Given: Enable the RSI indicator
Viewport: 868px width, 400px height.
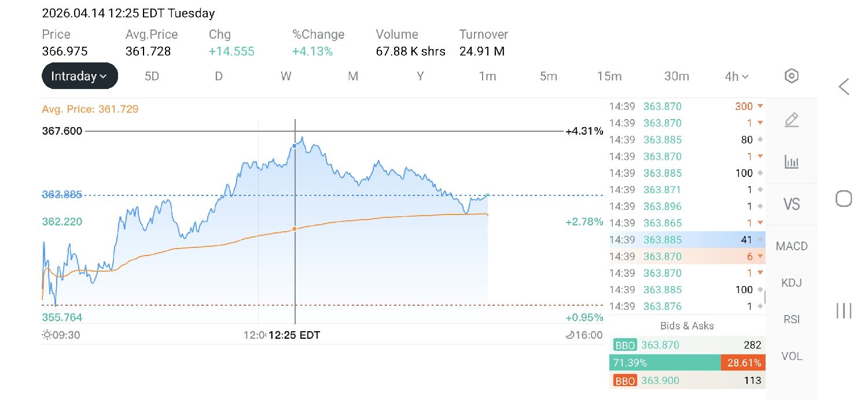Looking at the screenshot, I should pos(791,319).
